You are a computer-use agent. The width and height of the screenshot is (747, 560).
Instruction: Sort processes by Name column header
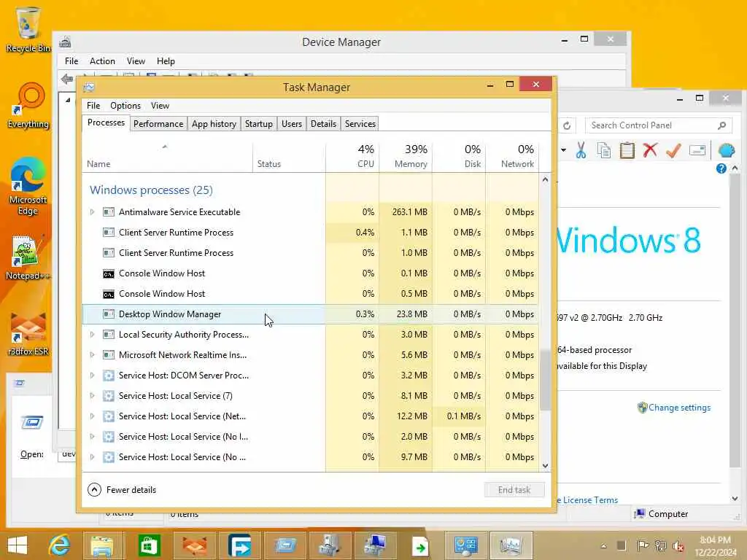click(167, 156)
